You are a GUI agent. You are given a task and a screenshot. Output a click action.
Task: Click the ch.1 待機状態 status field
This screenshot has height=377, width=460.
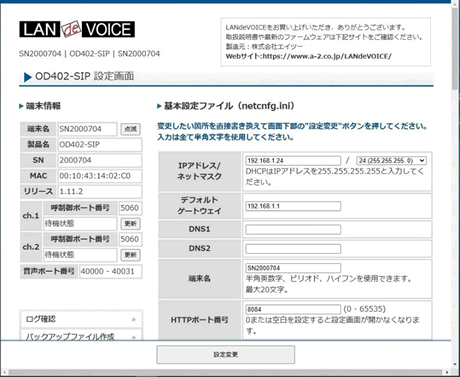(x=80, y=224)
